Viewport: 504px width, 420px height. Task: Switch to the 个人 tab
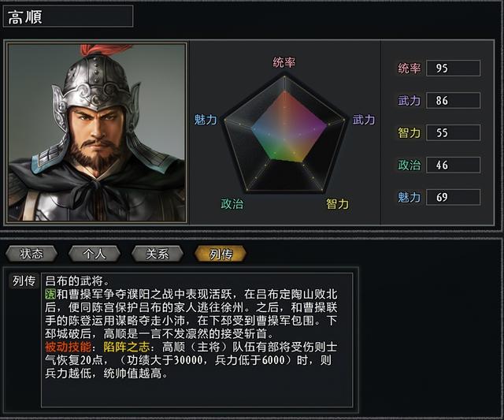click(94, 254)
